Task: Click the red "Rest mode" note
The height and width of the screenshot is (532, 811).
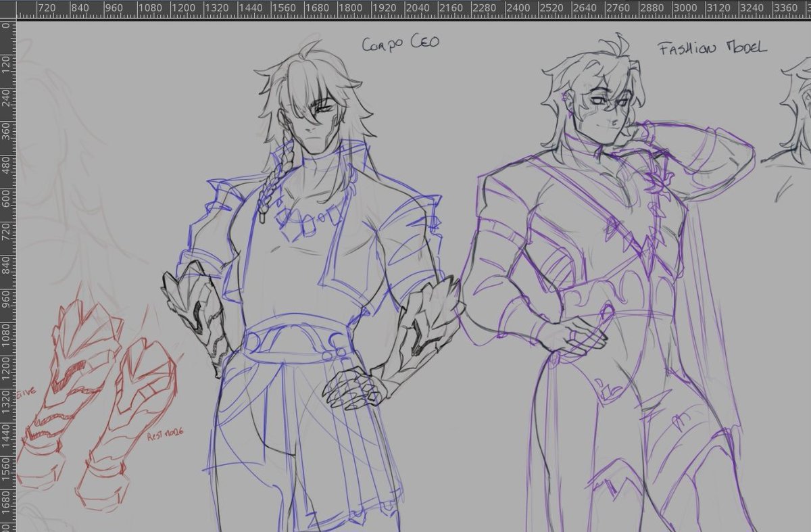Action: [166, 435]
